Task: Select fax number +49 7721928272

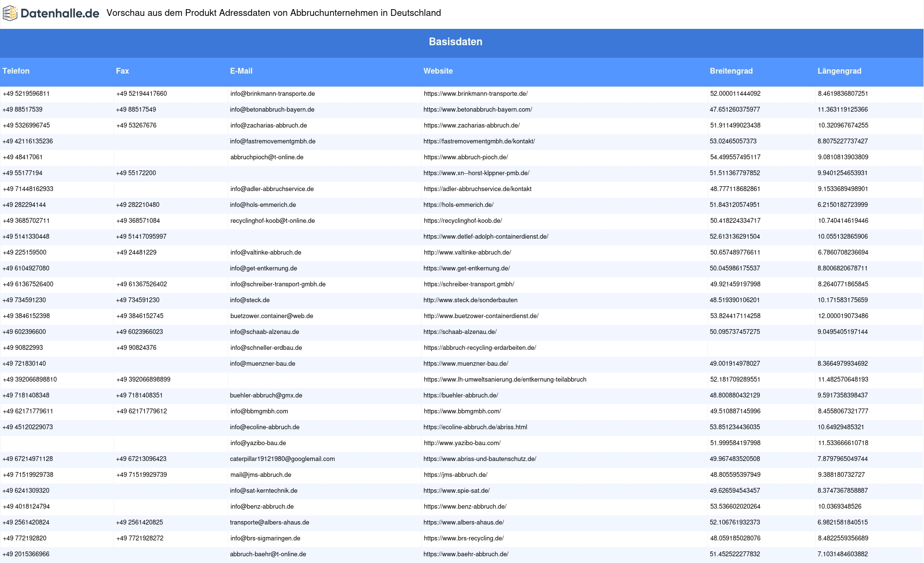Action: pos(140,538)
